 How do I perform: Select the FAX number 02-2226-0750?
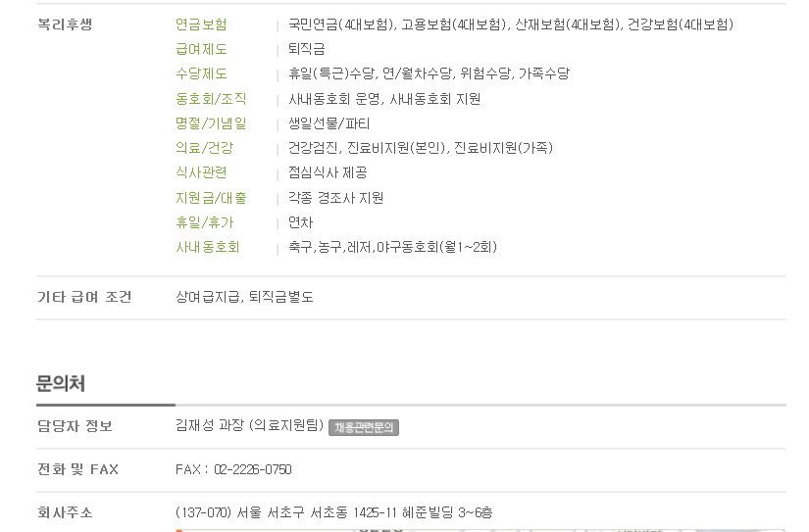[x=253, y=469]
